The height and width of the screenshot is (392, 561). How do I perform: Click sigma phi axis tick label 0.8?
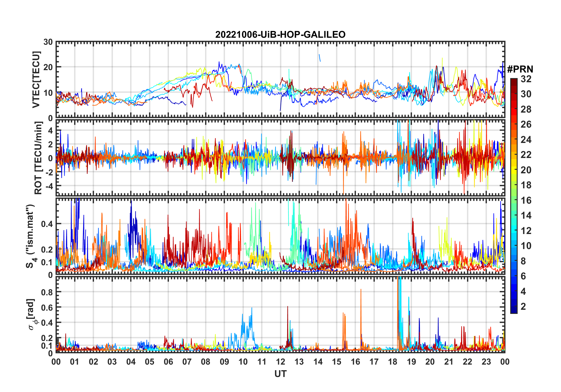[x=47, y=292]
